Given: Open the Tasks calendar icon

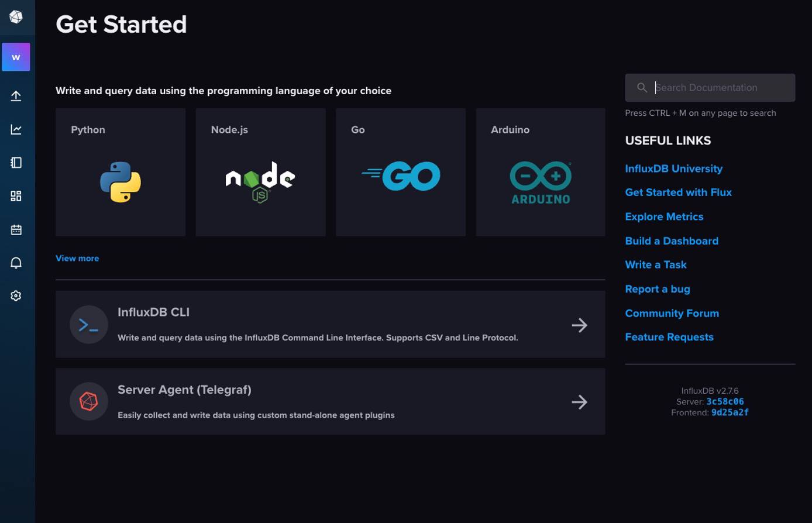Looking at the screenshot, I should coord(16,229).
